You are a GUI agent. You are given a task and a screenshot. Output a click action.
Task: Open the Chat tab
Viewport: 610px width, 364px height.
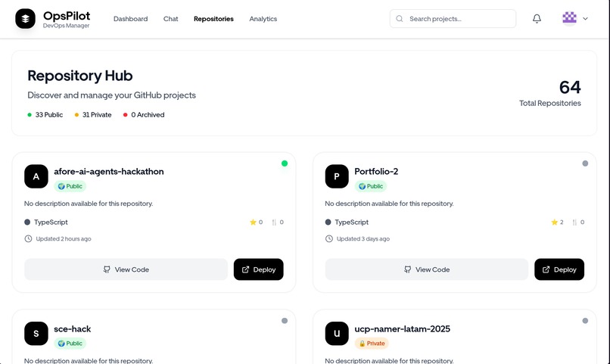171,19
